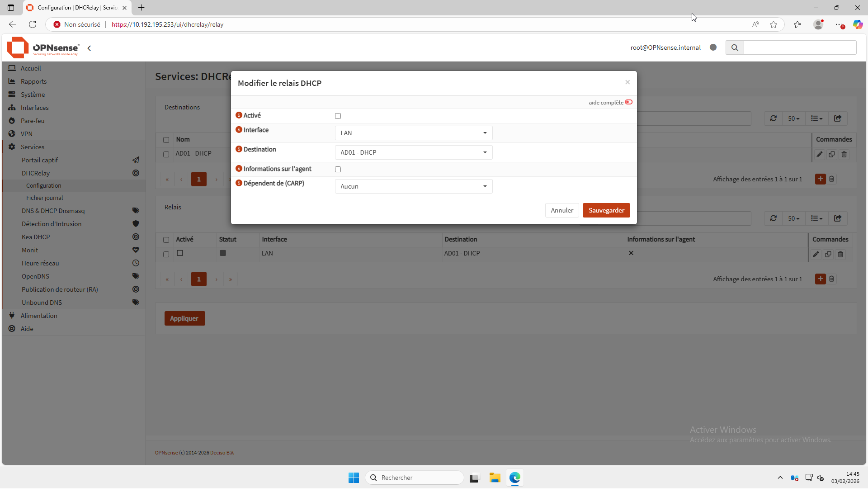Click the info icon for Dépendent de (CARP)

[239, 183]
